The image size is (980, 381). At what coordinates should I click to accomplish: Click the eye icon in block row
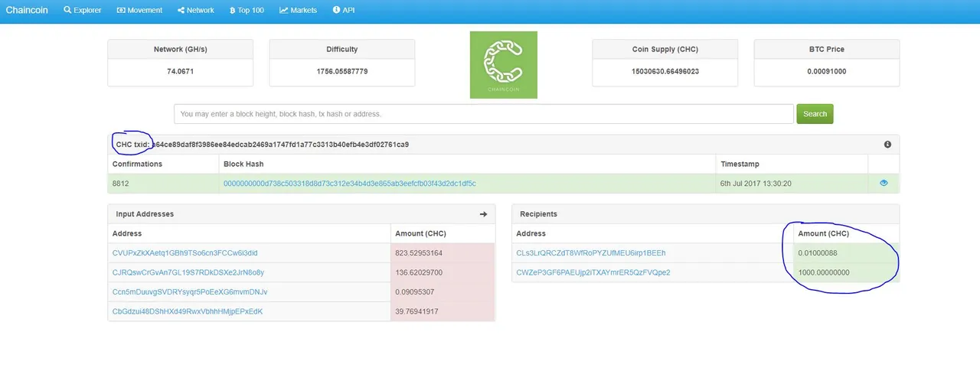point(884,183)
